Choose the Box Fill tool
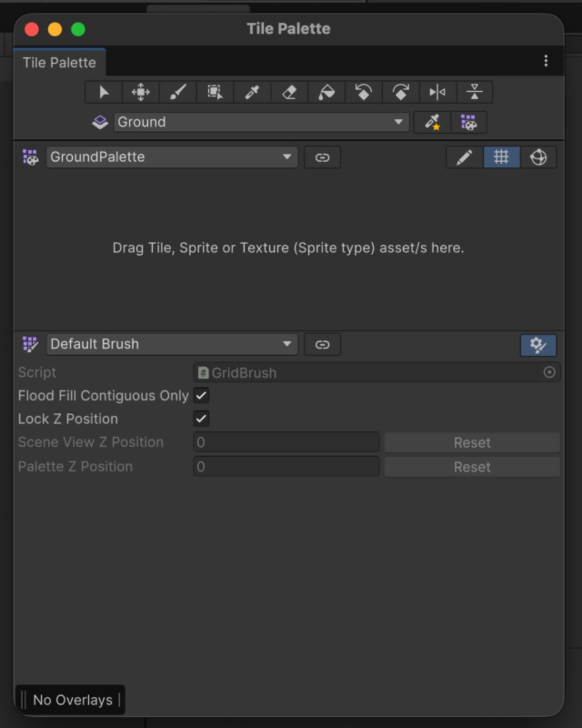 [x=215, y=92]
